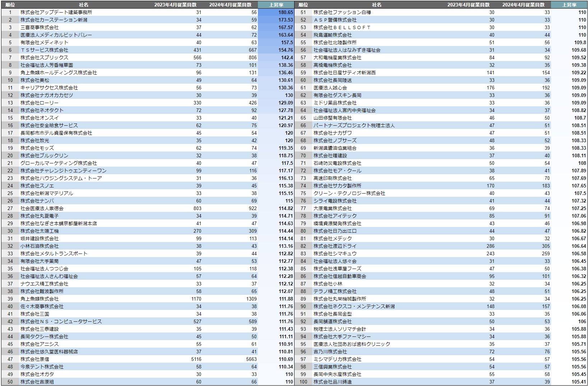Click the company name 角上魚類株式会社

point(39,299)
